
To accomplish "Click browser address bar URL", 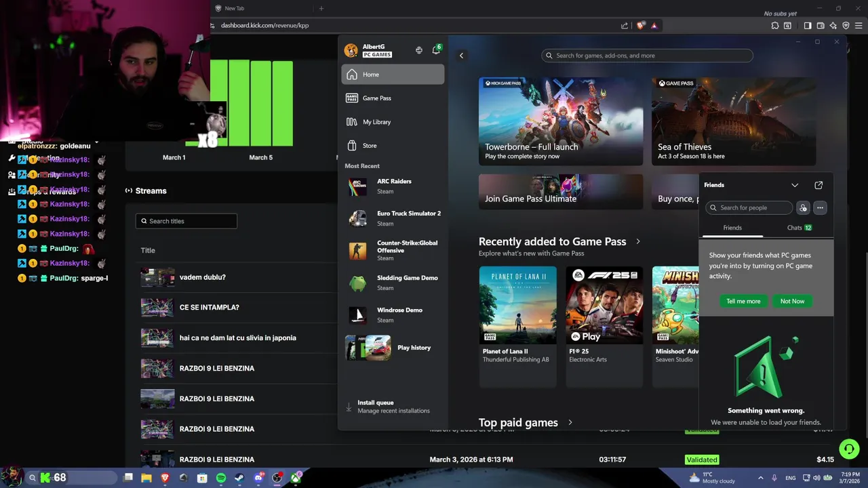I will click(x=264, y=26).
